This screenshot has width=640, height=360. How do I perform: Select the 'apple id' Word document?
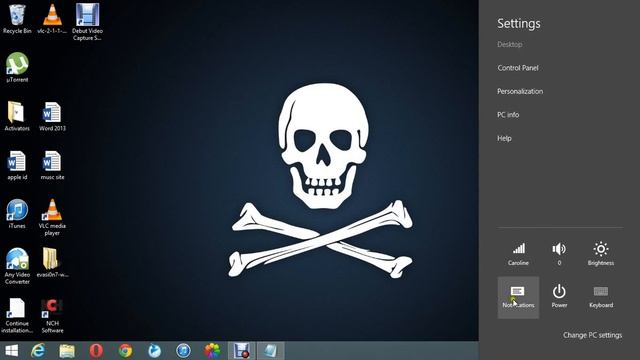pyautogui.click(x=17, y=165)
